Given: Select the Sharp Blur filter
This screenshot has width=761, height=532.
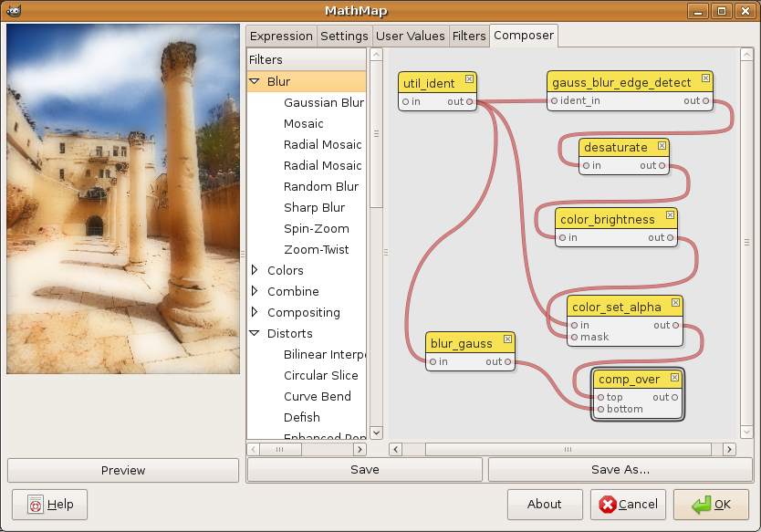Looking at the screenshot, I should [x=314, y=207].
